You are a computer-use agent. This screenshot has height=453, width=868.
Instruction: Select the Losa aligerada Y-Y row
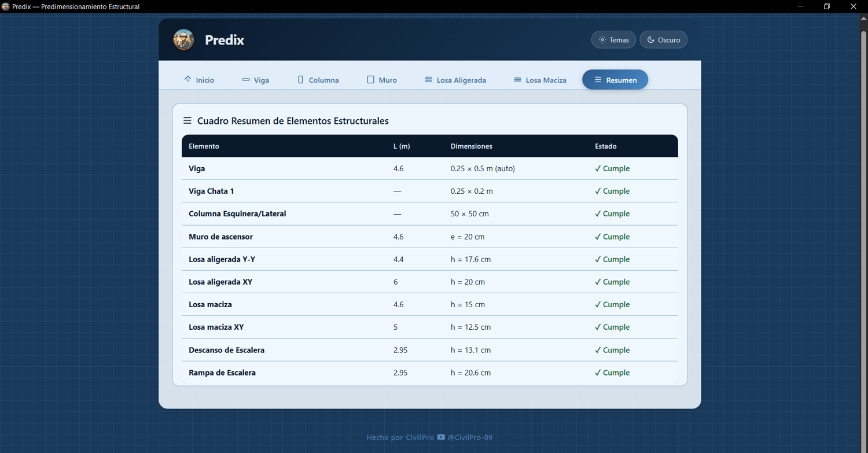point(430,259)
